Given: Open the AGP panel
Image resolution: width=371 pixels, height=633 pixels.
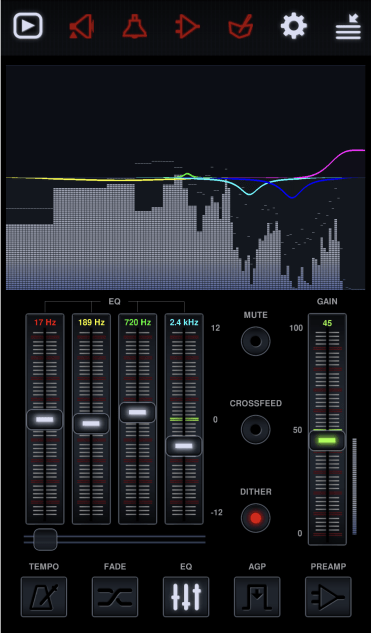Looking at the screenshot, I should coord(257,597).
